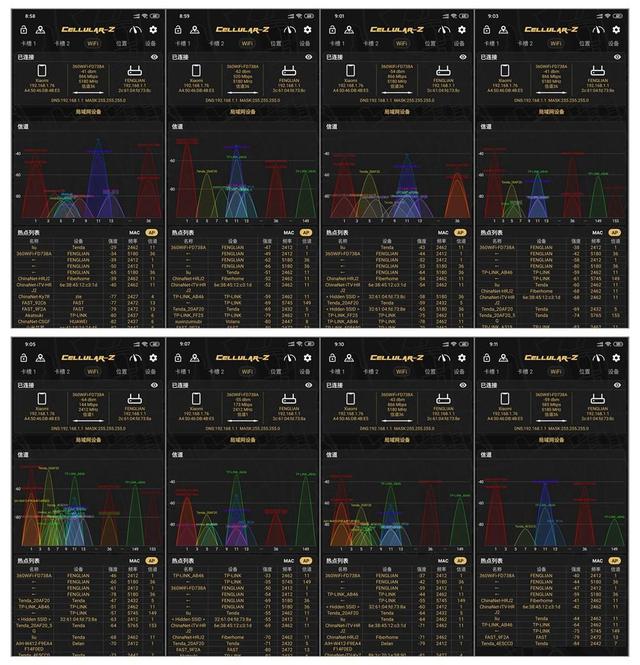
Task: Tap the router icon in 8:59 screen
Action: click(x=289, y=71)
